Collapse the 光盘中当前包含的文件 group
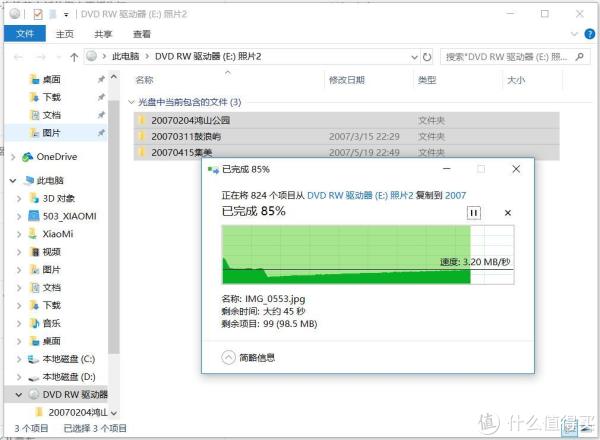The width and height of the screenshot is (600, 440). (132, 102)
